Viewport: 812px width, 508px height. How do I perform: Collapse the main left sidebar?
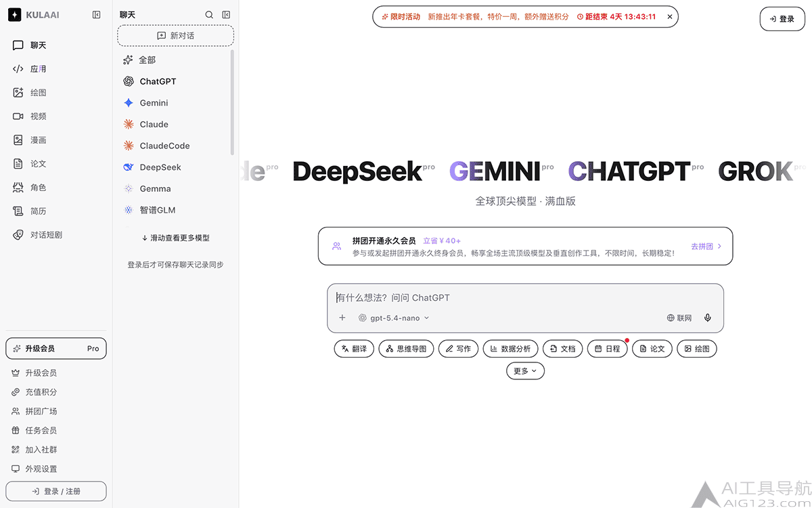(x=97, y=15)
